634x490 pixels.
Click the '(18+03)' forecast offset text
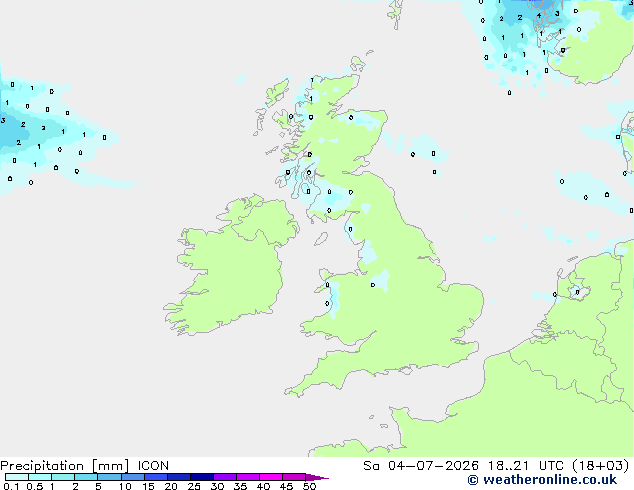coord(601,466)
